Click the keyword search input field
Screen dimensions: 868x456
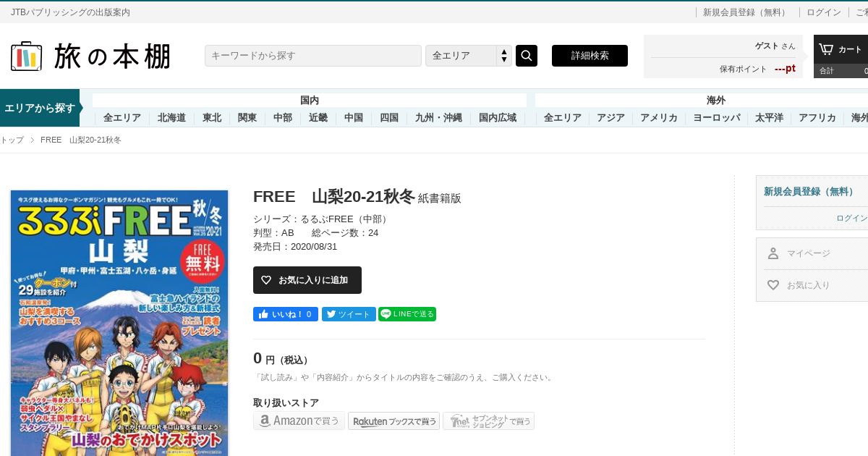pyautogui.click(x=313, y=56)
